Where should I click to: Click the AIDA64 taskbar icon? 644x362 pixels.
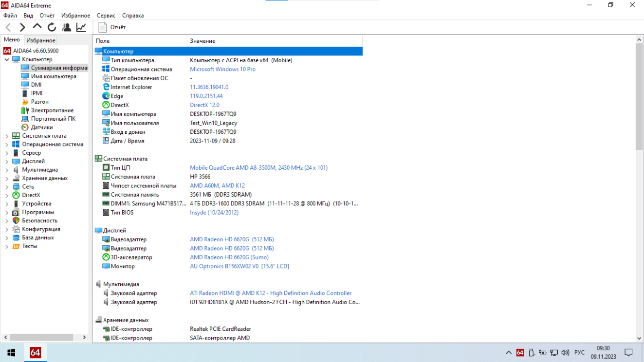click(x=35, y=352)
